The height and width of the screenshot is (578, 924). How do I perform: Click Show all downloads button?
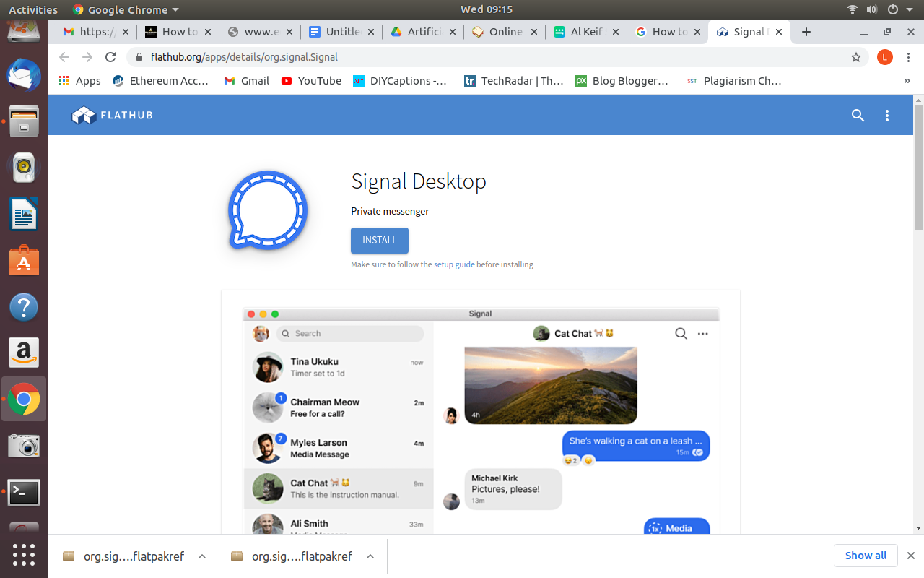(x=866, y=556)
